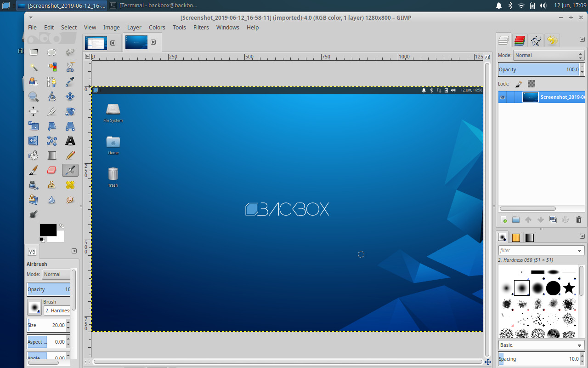Choose the Blend gradient tool

(x=51, y=155)
